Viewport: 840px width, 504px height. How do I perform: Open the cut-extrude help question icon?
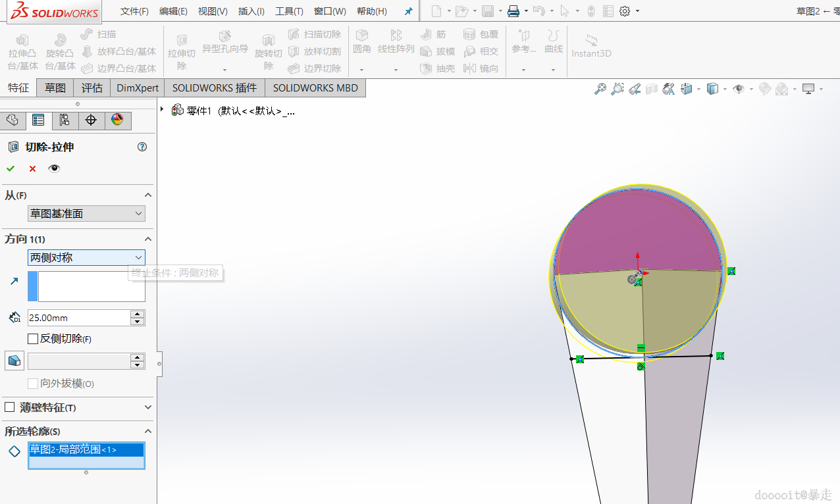142,147
